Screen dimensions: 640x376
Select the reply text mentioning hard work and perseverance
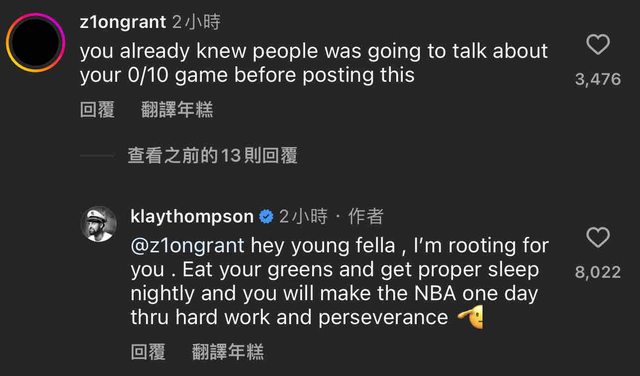coord(340,282)
